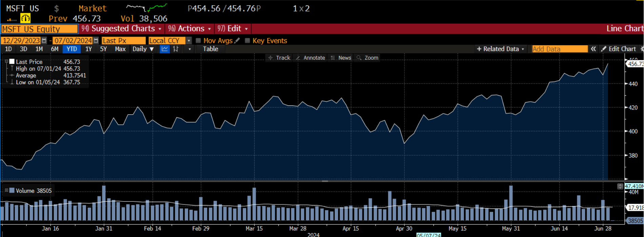Click 456.73 price marker on axis
The height and width of the screenshot is (237, 644).
click(x=635, y=64)
